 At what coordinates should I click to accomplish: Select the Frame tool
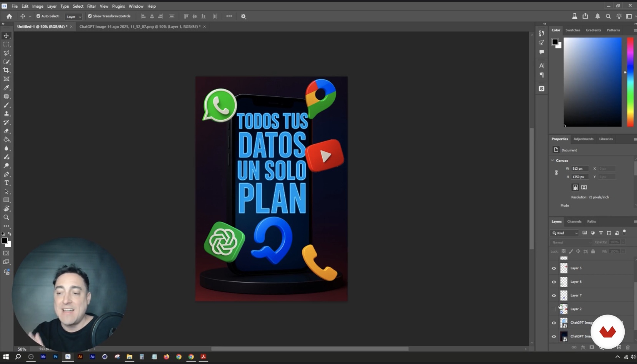click(7, 79)
